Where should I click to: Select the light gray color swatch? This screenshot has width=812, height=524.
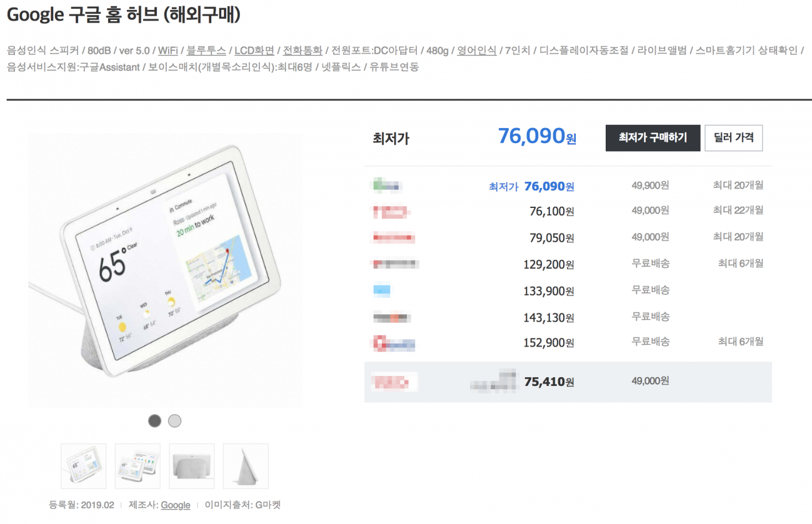(x=174, y=421)
